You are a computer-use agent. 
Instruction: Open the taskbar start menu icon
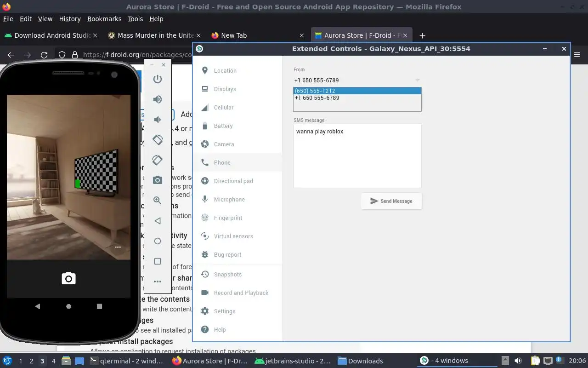(x=7, y=361)
